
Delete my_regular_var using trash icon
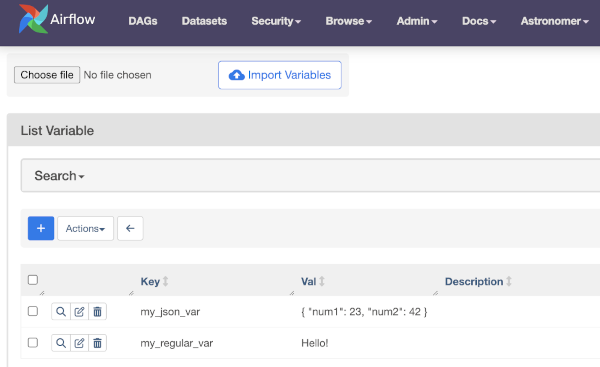tap(98, 343)
